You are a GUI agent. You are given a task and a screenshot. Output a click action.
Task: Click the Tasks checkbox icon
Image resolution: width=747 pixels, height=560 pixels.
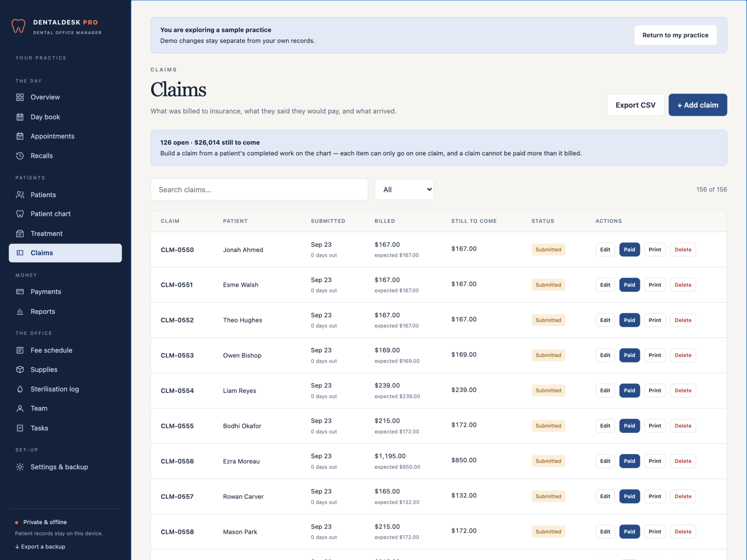[x=20, y=428]
